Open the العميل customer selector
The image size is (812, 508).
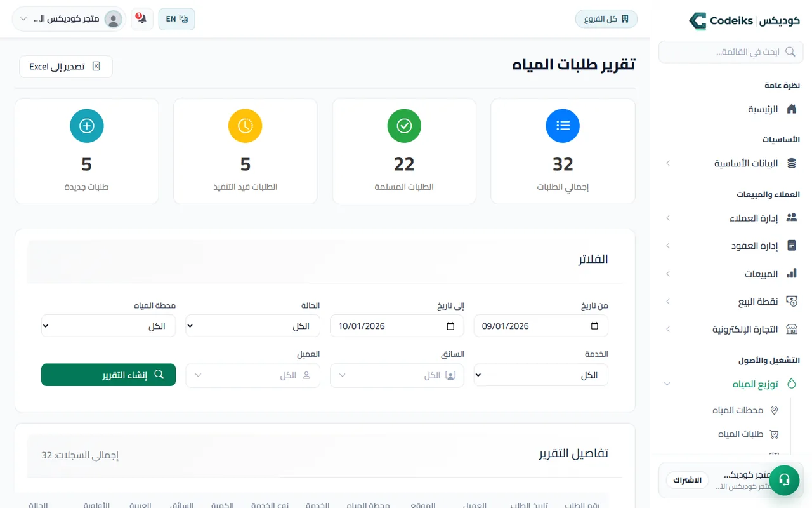tap(252, 375)
